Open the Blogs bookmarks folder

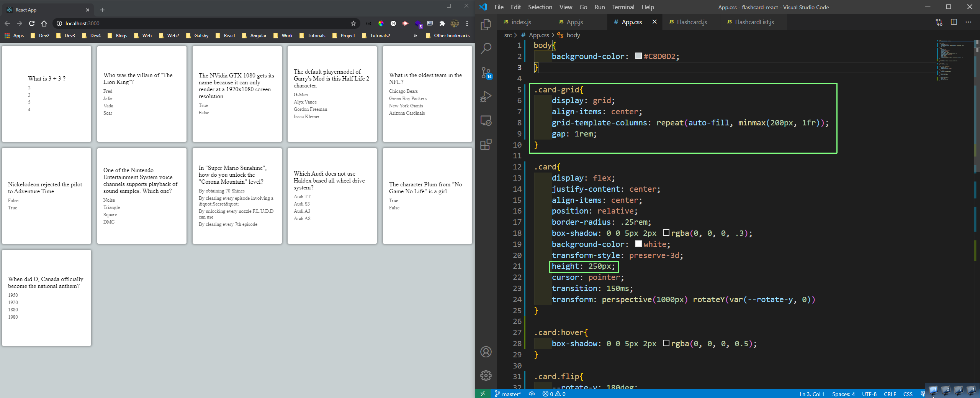[117, 36]
